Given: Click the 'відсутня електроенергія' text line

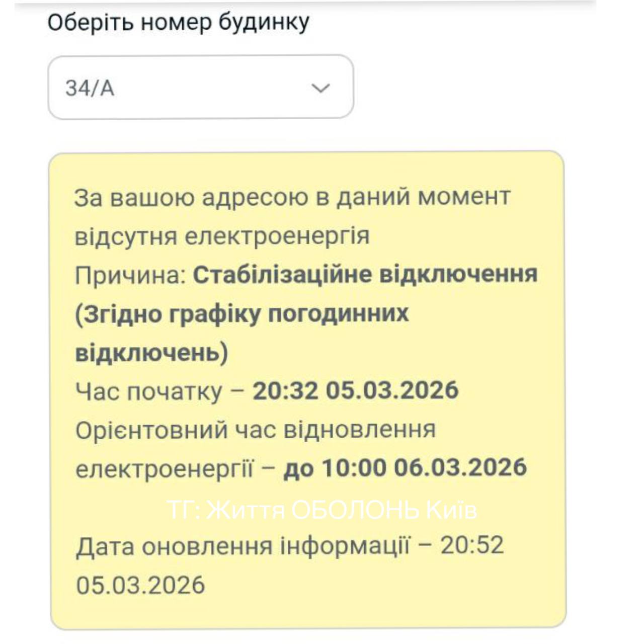Looking at the screenshot, I should point(222,235).
